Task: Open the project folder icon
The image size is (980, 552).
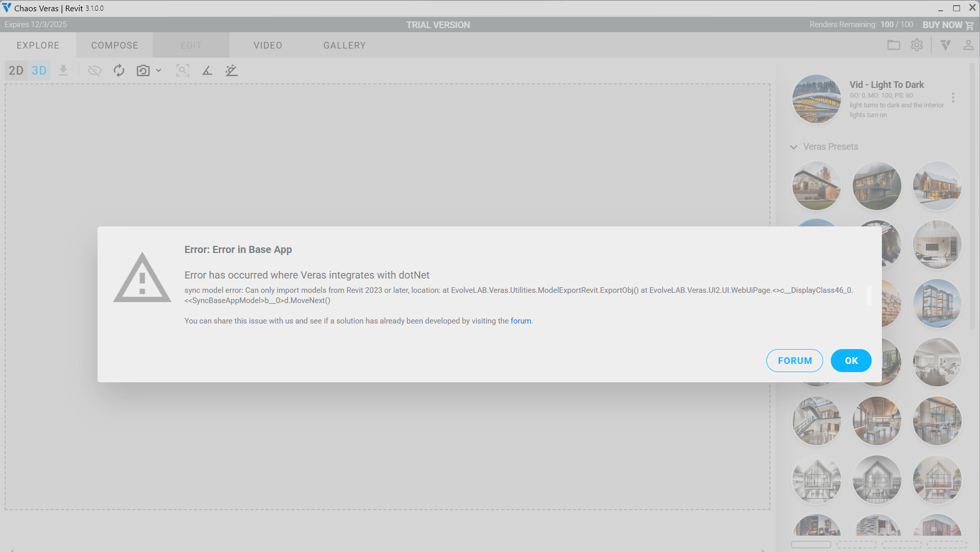Action: pos(894,45)
